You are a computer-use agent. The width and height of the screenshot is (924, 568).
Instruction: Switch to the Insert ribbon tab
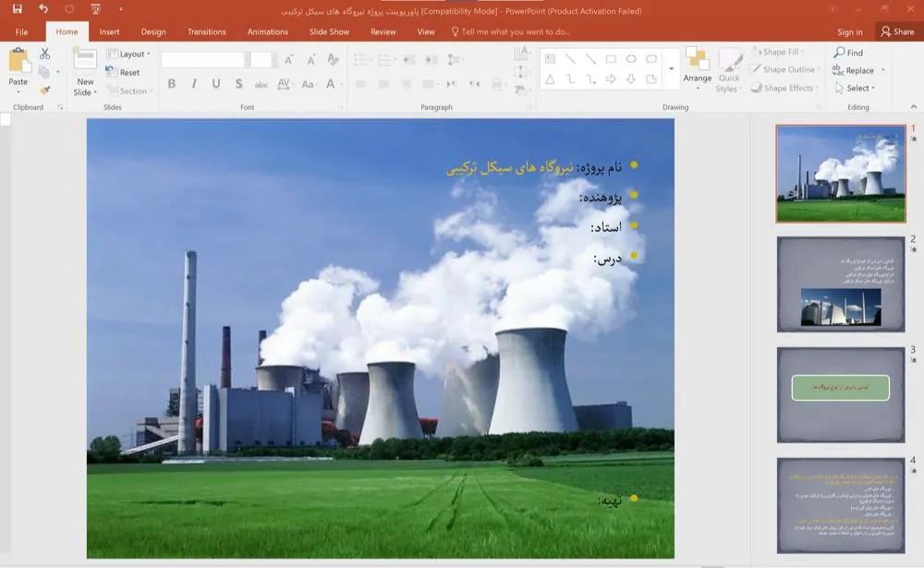coord(109,30)
